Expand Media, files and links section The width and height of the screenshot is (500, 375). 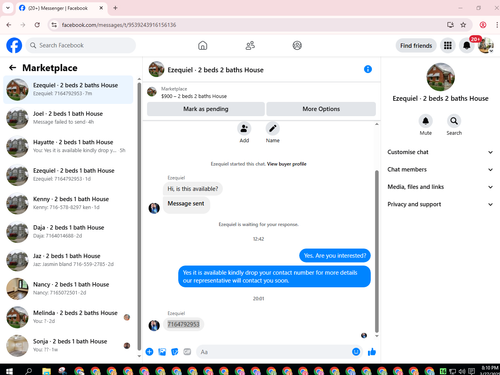click(x=440, y=187)
